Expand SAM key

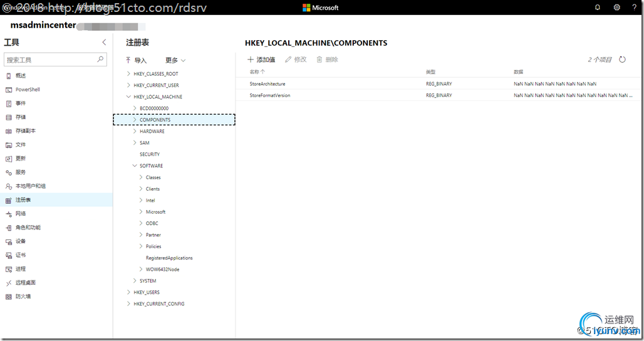(x=135, y=142)
